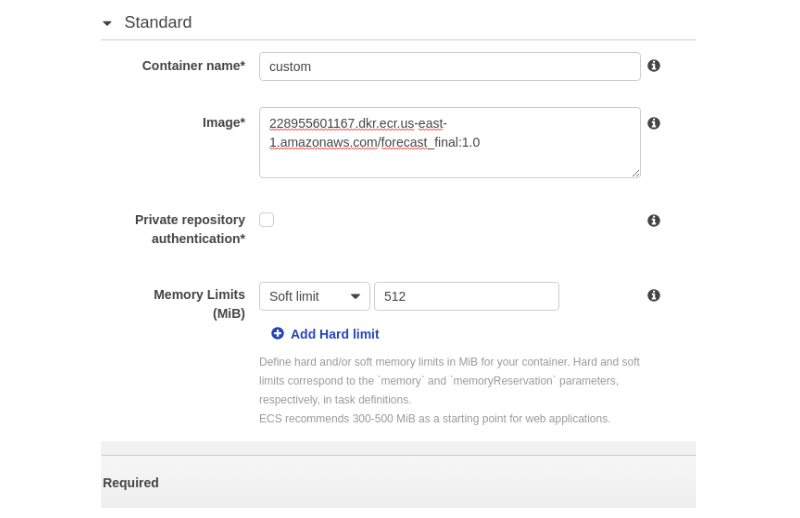Enable Private repository authentication checkbox
The height and width of the screenshot is (518, 800).
pyautogui.click(x=266, y=220)
